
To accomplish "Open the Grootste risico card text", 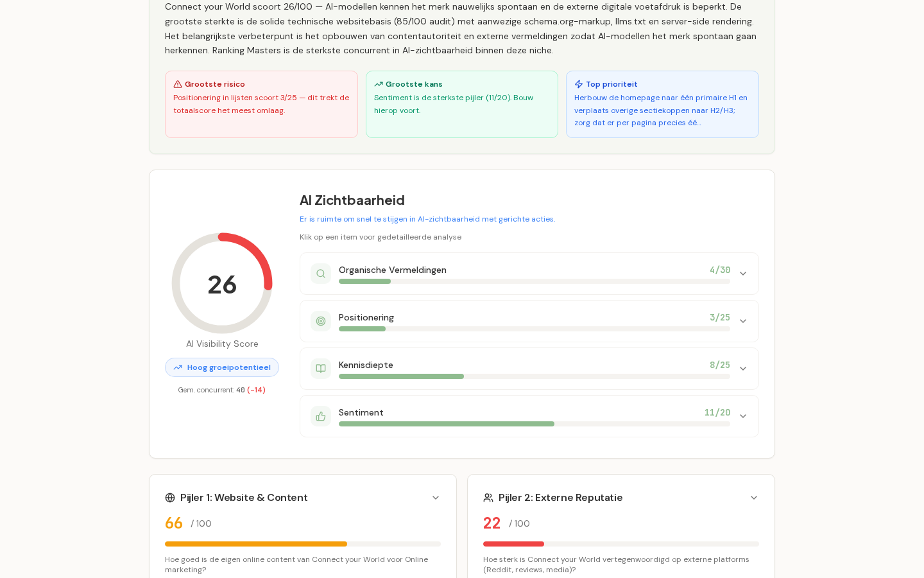I will 261,104.
